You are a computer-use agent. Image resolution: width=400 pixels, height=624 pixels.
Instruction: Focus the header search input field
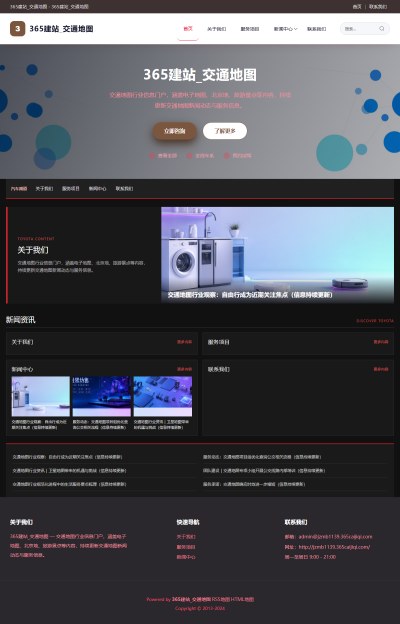pos(360,29)
